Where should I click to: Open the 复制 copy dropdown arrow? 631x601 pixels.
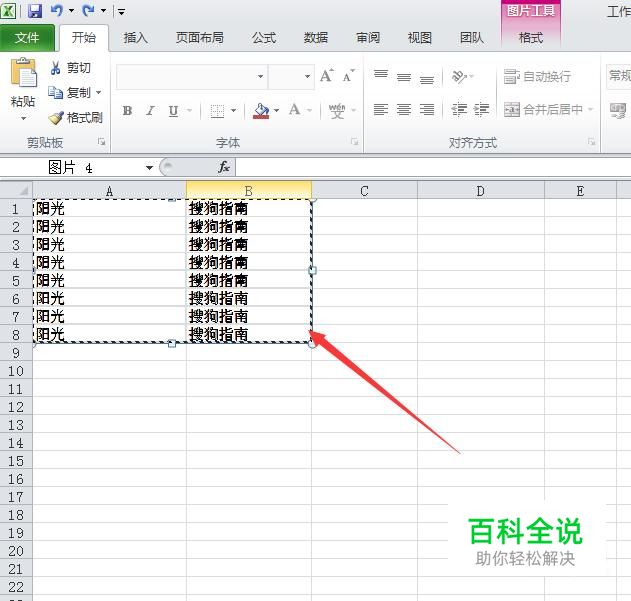[98, 93]
